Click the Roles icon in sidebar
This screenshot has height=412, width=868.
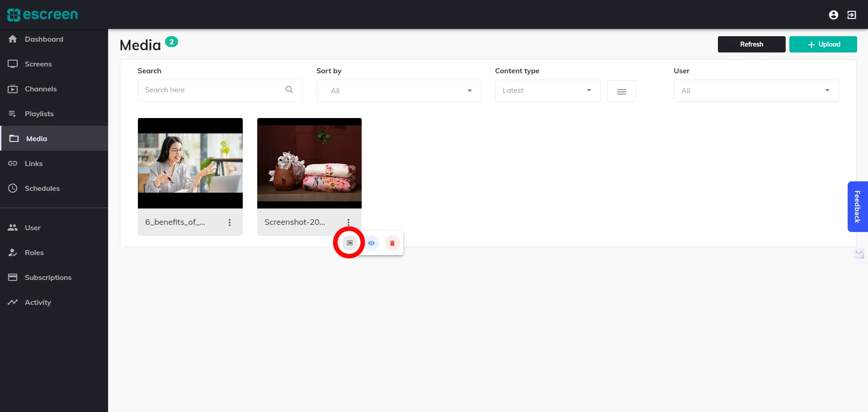(x=13, y=252)
